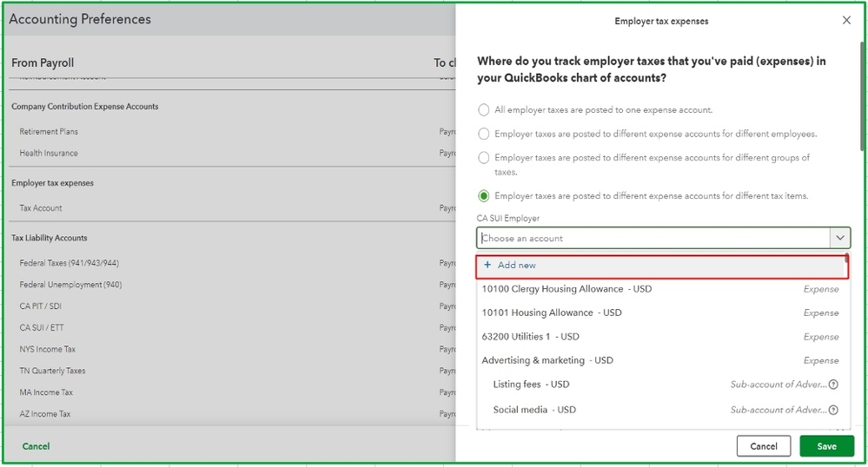868x467 pixels.
Task: Select 'All employer taxes are posted to one expense account'
Action: 484,110
